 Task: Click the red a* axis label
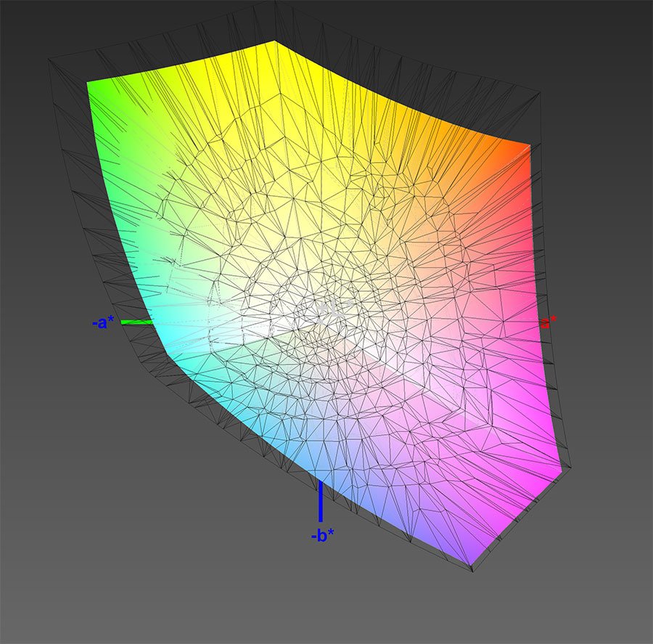548,322
